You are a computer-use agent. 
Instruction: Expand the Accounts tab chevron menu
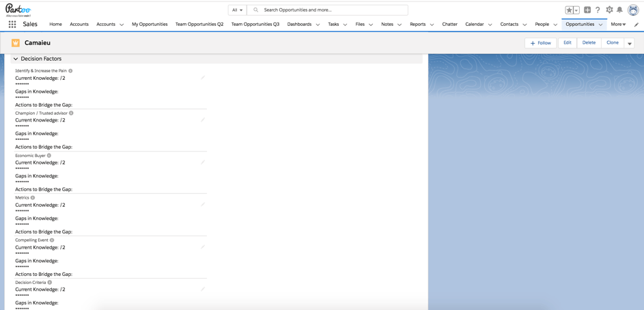pos(122,25)
